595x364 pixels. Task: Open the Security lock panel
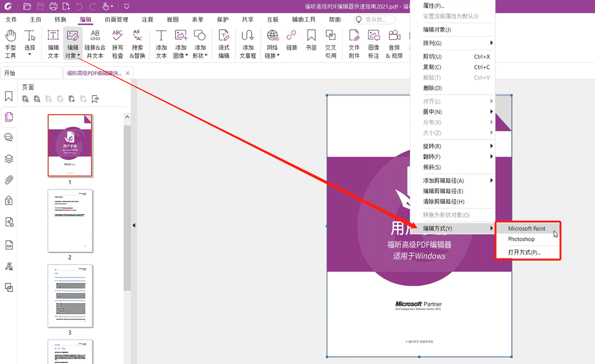point(9,200)
